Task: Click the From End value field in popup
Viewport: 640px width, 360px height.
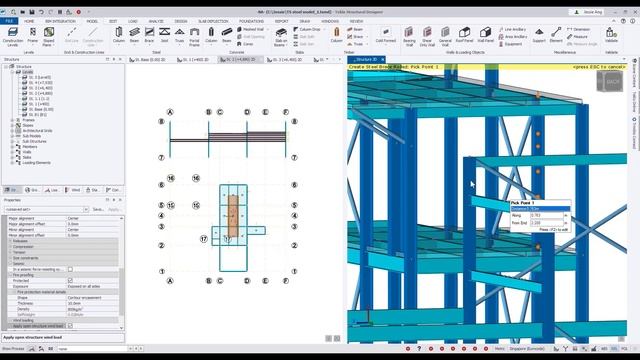Action: click(x=546, y=223)
